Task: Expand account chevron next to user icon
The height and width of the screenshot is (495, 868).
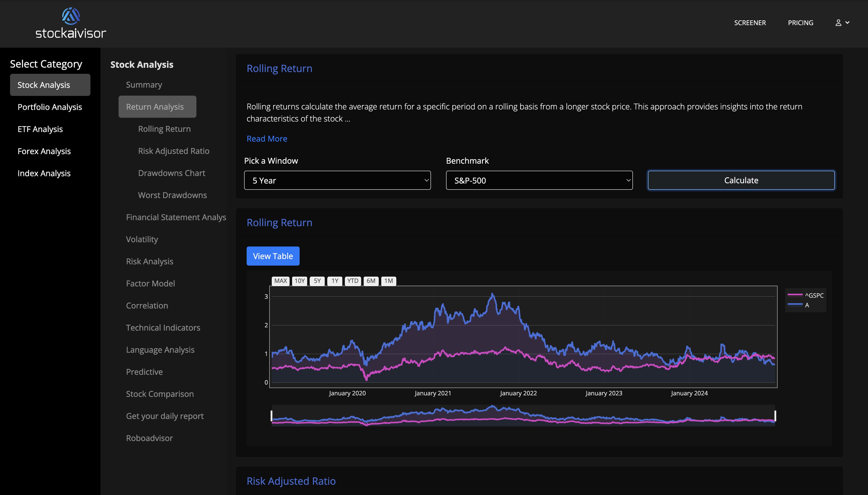Action: [848, 23]
